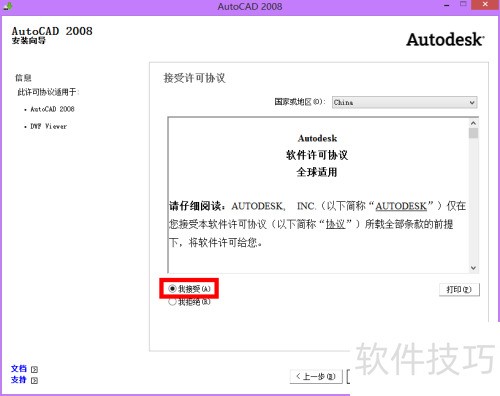Select the 我接受 (I accept) radio button

[172, 289]
